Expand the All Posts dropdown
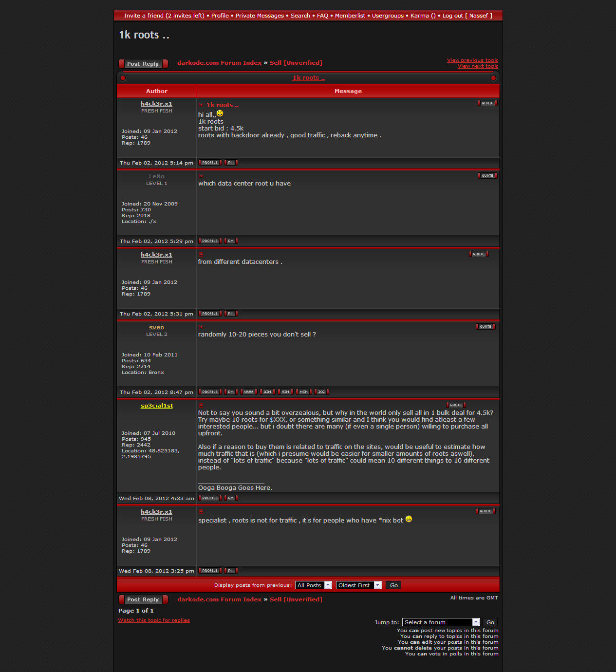 pos(313,585)
